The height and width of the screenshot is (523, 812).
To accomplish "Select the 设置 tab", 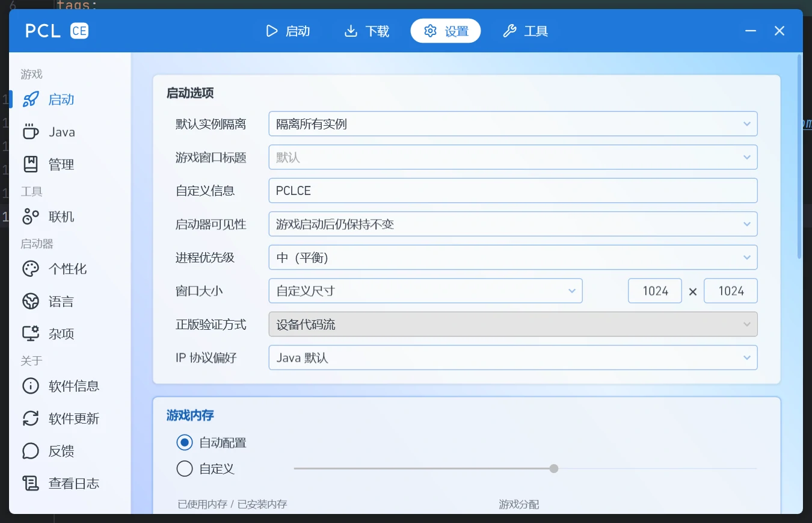I will tap(446, 31).
